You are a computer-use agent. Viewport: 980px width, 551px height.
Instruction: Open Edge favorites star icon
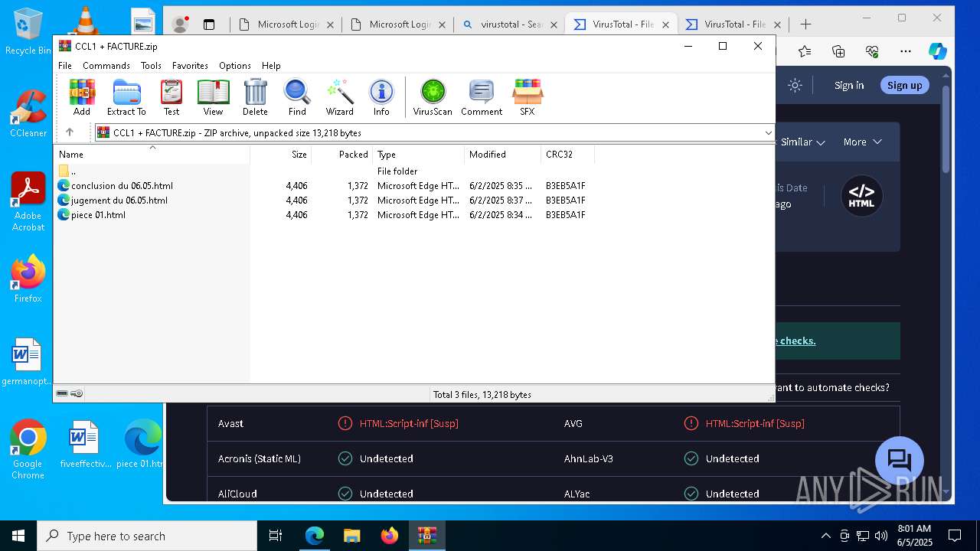coord(805,51)
